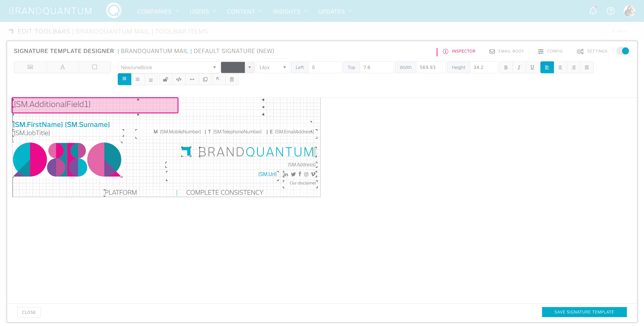Insert an image element
The image size is (644, 326).
(x=30, y=67)
